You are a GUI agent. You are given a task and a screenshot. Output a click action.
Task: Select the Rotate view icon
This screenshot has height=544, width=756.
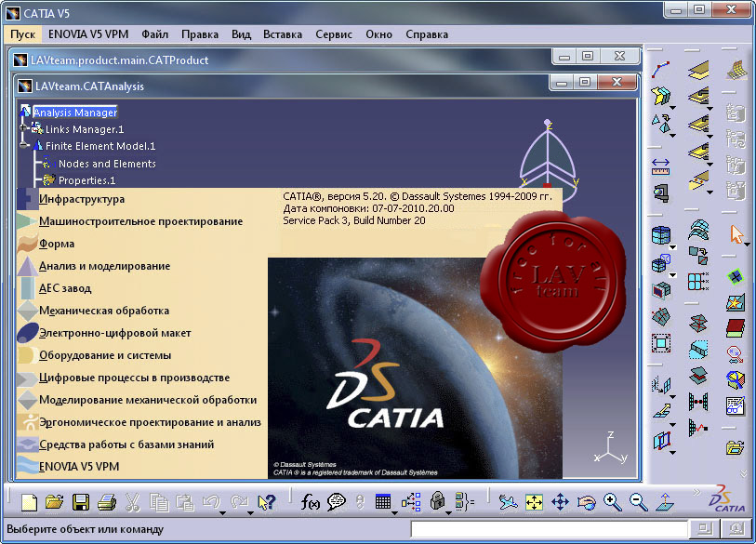click(586, 502)
